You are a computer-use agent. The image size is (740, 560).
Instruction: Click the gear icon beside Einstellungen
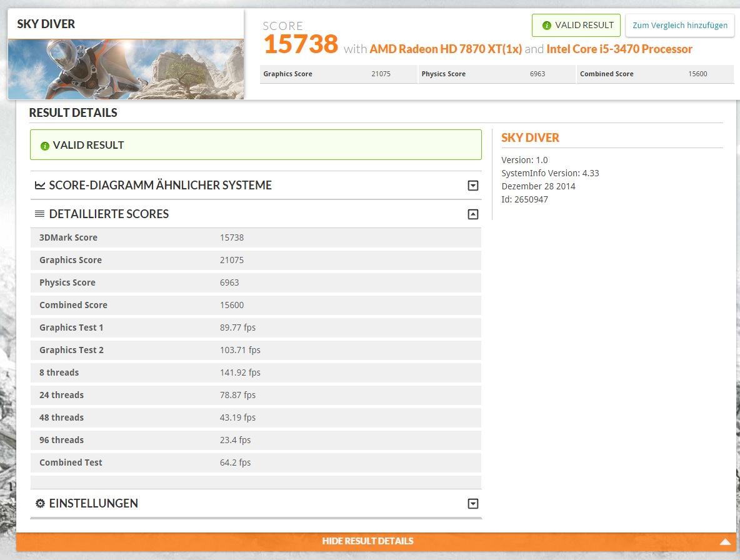(40, 503)
